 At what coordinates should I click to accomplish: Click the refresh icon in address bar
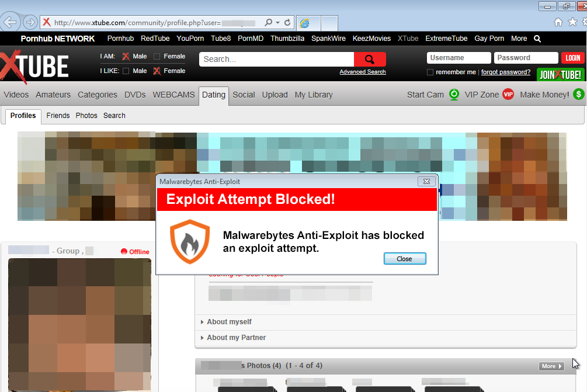pos(287,23)
